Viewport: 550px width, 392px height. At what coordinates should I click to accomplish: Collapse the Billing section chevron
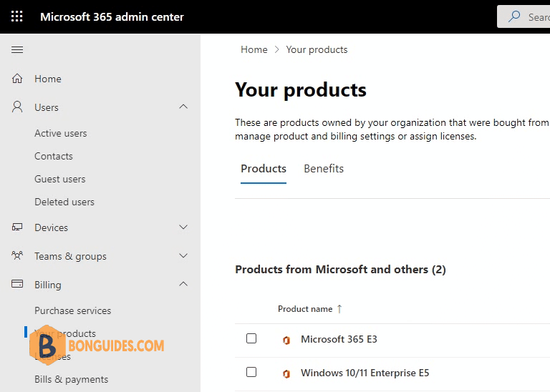(x=183, y=284)
